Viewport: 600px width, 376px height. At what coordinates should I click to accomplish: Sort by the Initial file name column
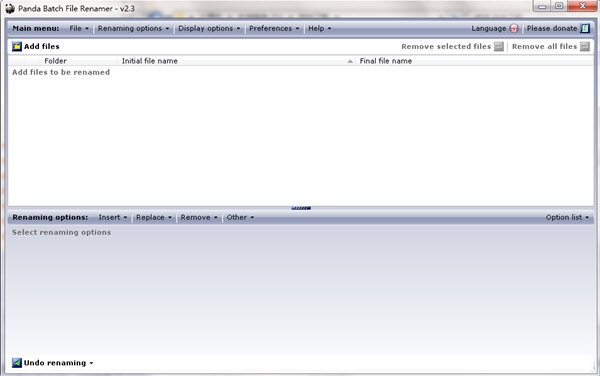click(149, 61)
